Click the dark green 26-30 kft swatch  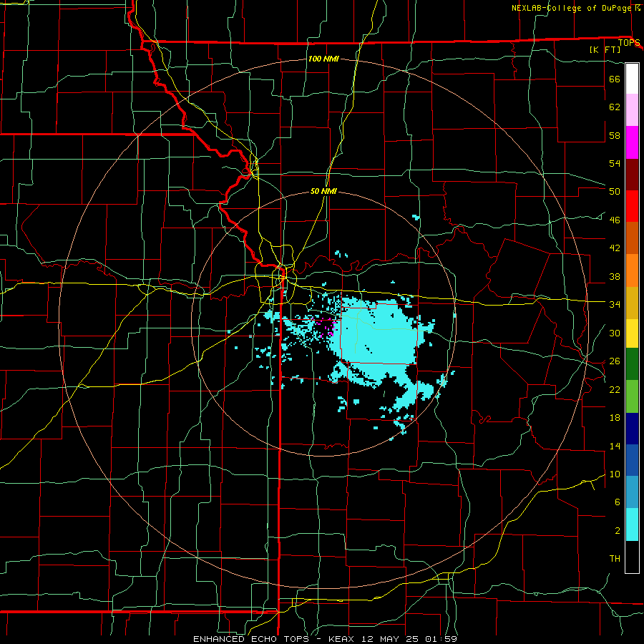point(632,364)
